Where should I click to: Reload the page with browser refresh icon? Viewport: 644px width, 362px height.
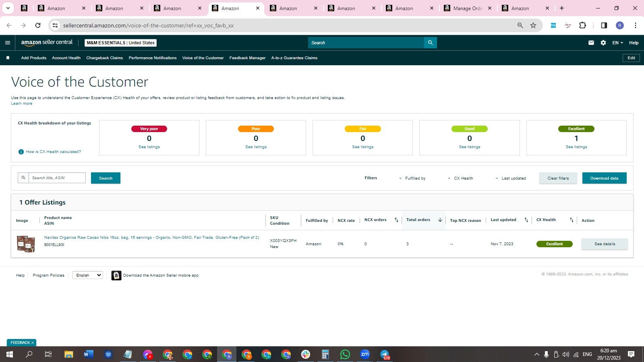(x=38, y=25)
